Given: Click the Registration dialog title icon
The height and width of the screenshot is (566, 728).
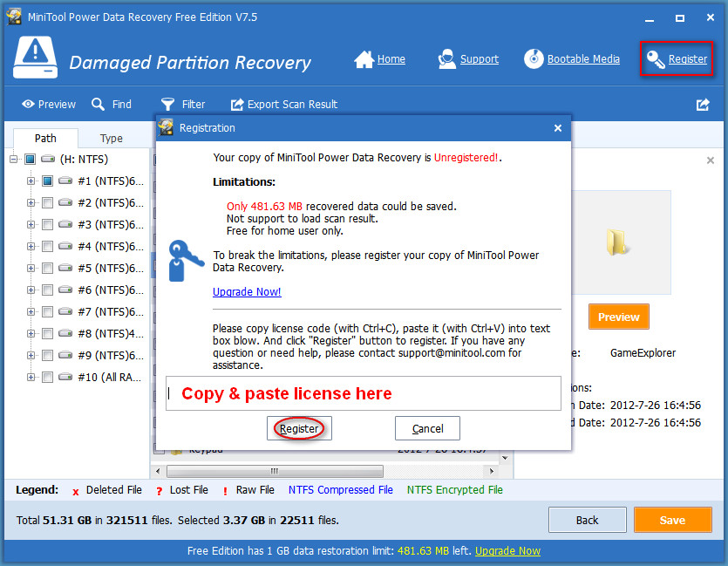Looking at the screenshot, I should click(166, 127).
